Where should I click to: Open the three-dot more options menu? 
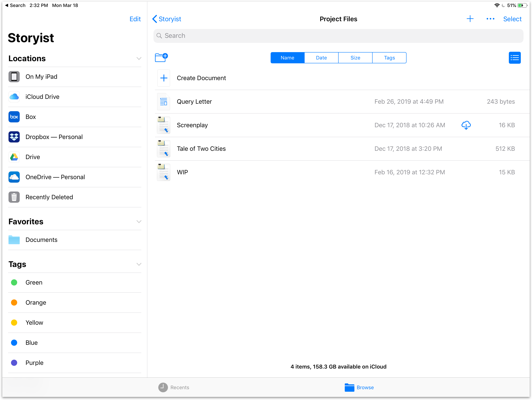click(490, 19)
